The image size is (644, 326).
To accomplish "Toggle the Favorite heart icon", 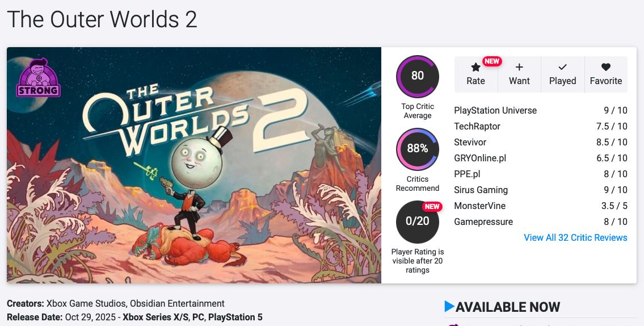I will click(606, 67).
